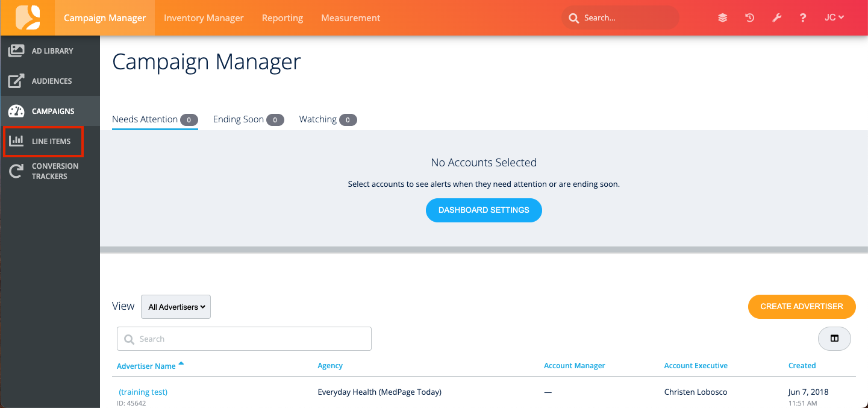
Task: Click the help question mark icon
Action: (803, 18)
